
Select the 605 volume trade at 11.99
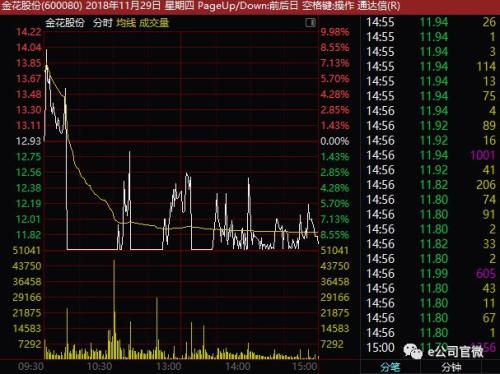(431, 273)
